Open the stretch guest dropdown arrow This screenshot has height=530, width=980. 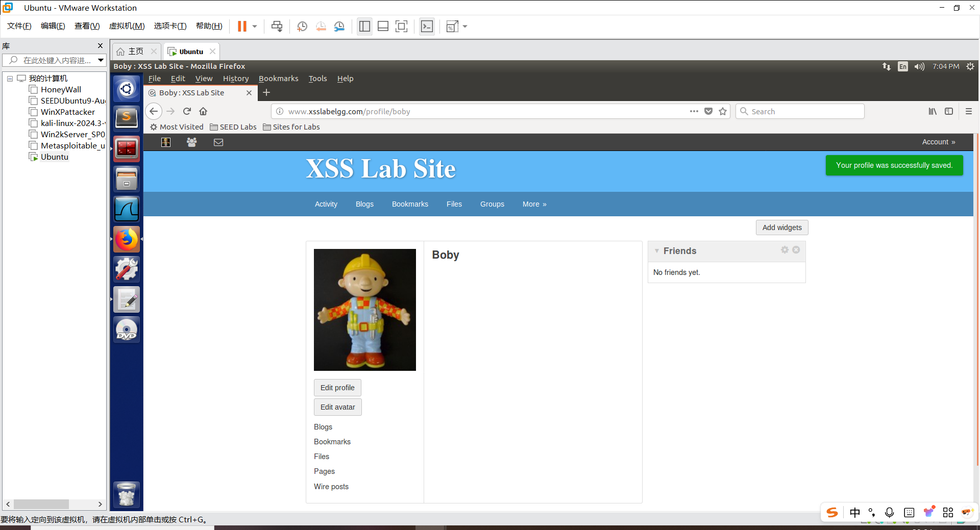[x=465, y=27]
